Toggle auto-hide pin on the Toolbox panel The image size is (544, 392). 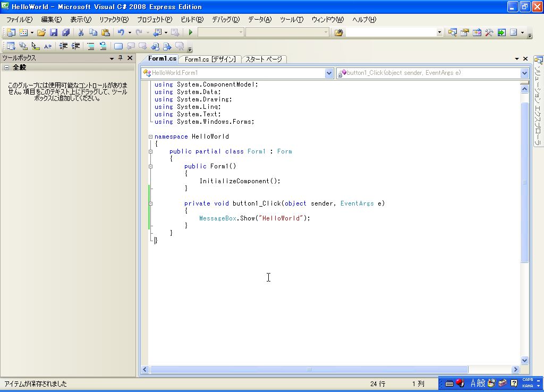121,58
